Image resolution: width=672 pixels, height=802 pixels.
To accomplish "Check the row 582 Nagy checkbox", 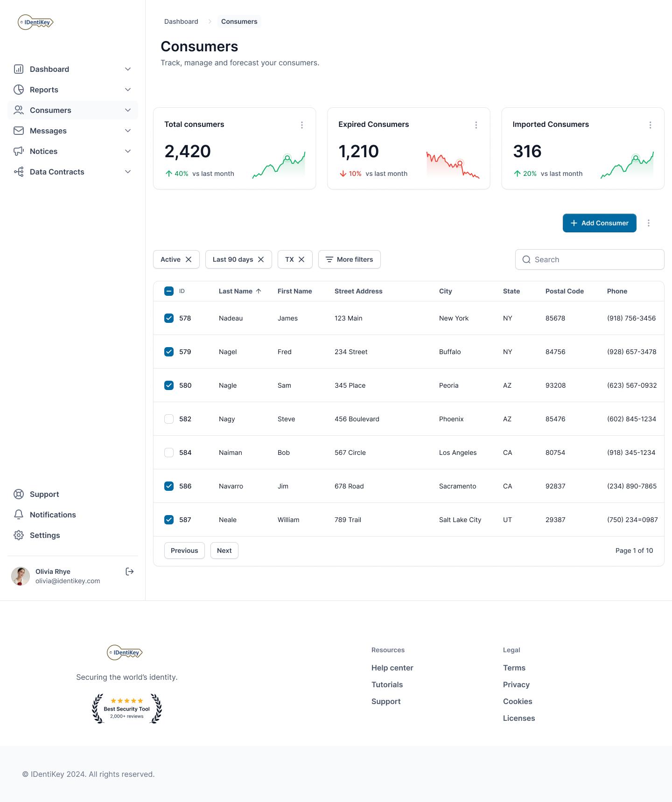I will pos(169,419).
